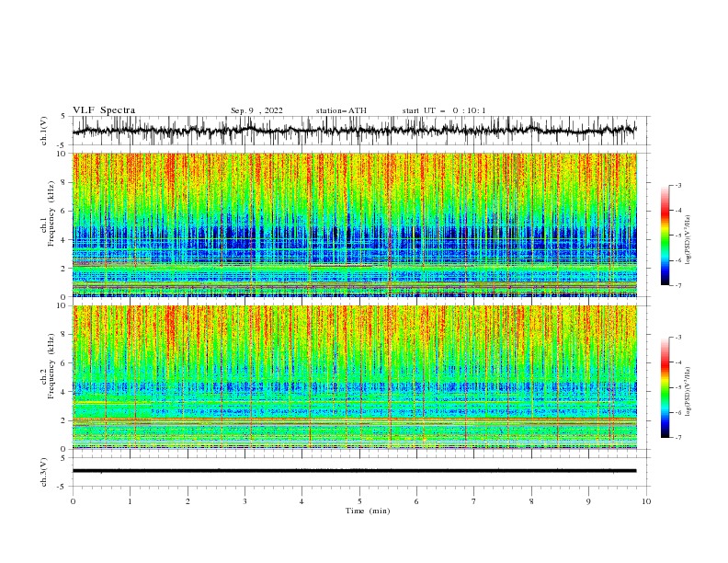
Task: Click the lower PSD color scale bar
Action: pyautogui.click(x=665, y=387)
